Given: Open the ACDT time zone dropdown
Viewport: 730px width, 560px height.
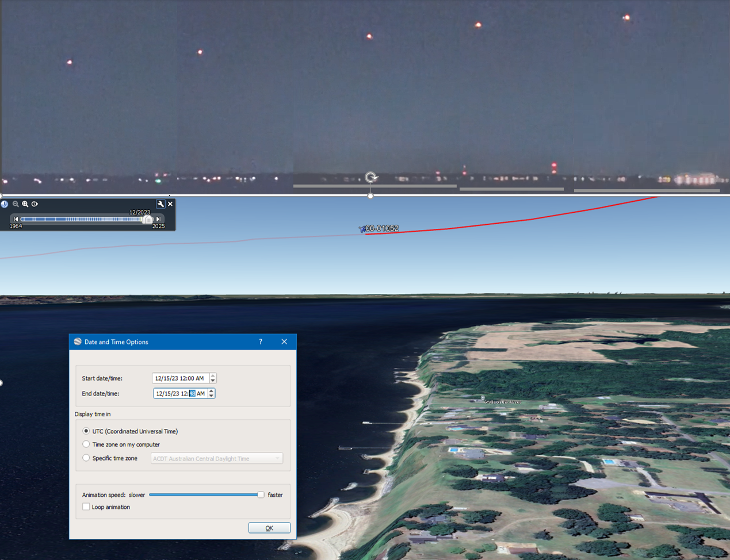Looking at the screenshot, I should (x=217, y=459).
